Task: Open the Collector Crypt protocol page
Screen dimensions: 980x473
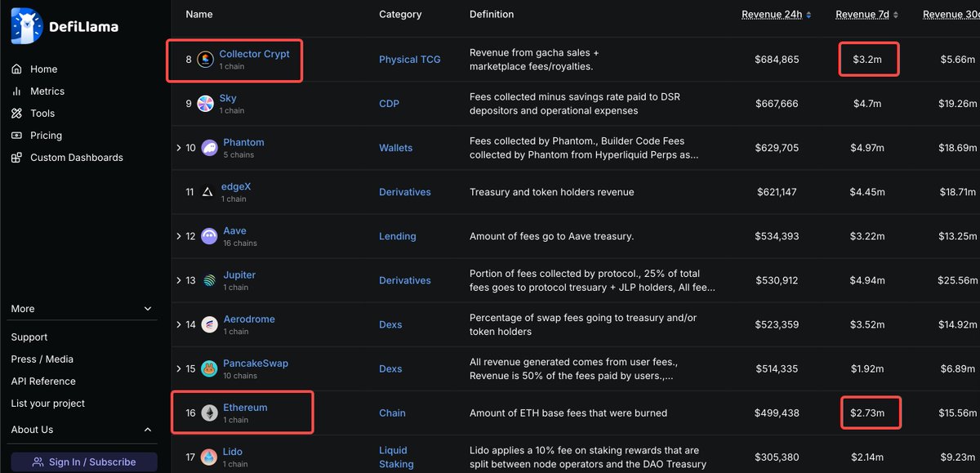Action: coord(254,54)
